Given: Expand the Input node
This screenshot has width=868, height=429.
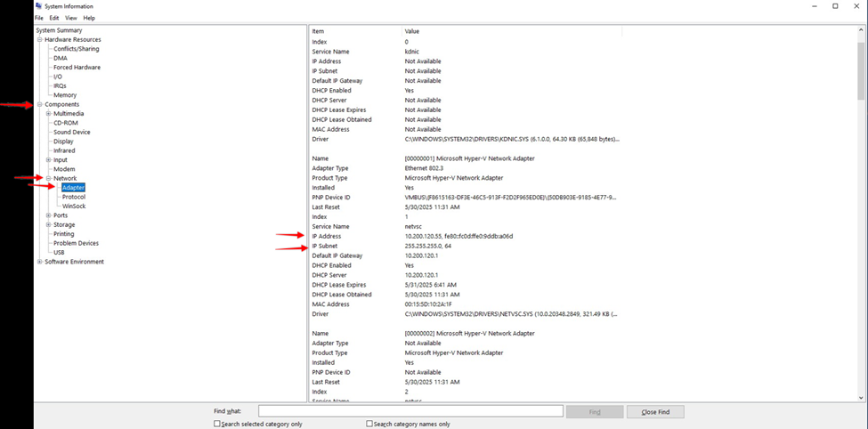Looking at the screenshot, I should (x=49, y=160).
